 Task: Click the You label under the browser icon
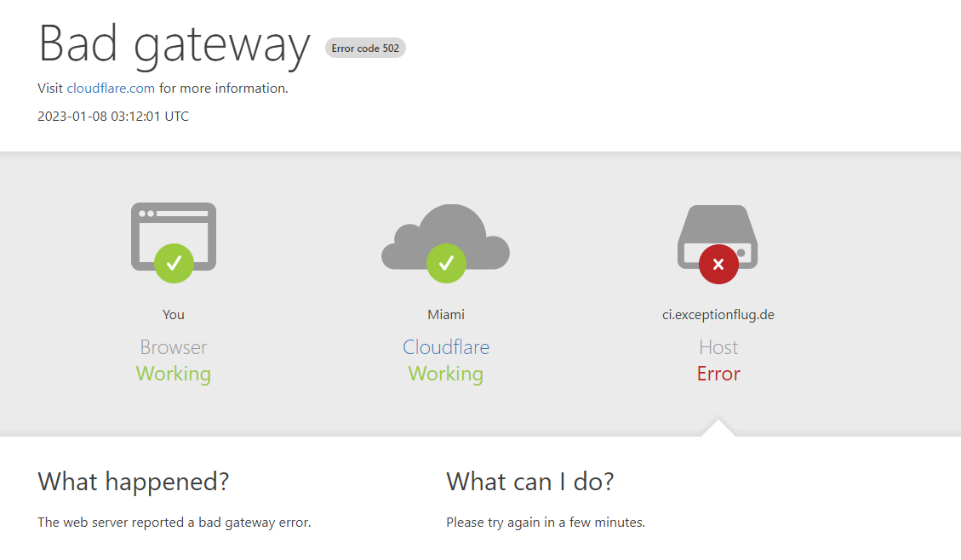[173, 314]
